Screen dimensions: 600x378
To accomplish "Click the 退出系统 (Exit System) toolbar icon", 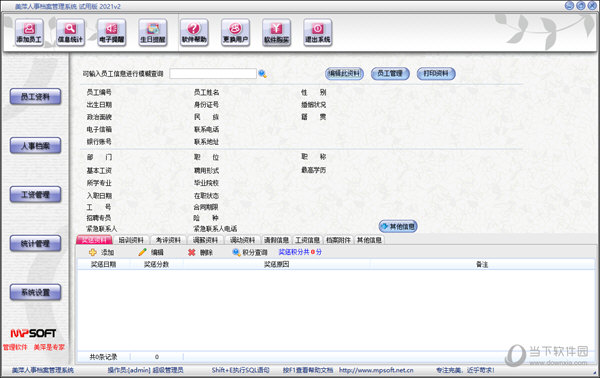I will click(318, 33).
